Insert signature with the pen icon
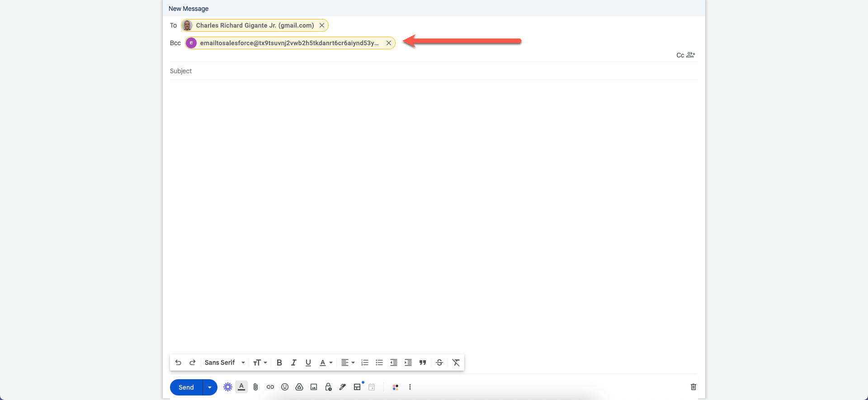This screenshot has height=400, width=868. point(343,387)
